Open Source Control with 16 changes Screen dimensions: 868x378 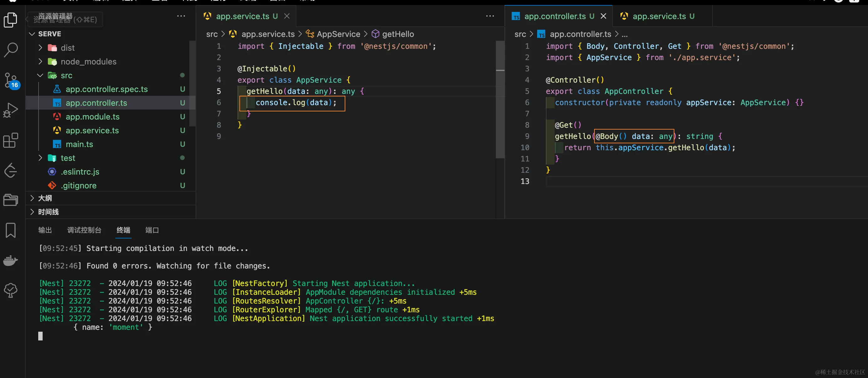[x=11, y=80]
